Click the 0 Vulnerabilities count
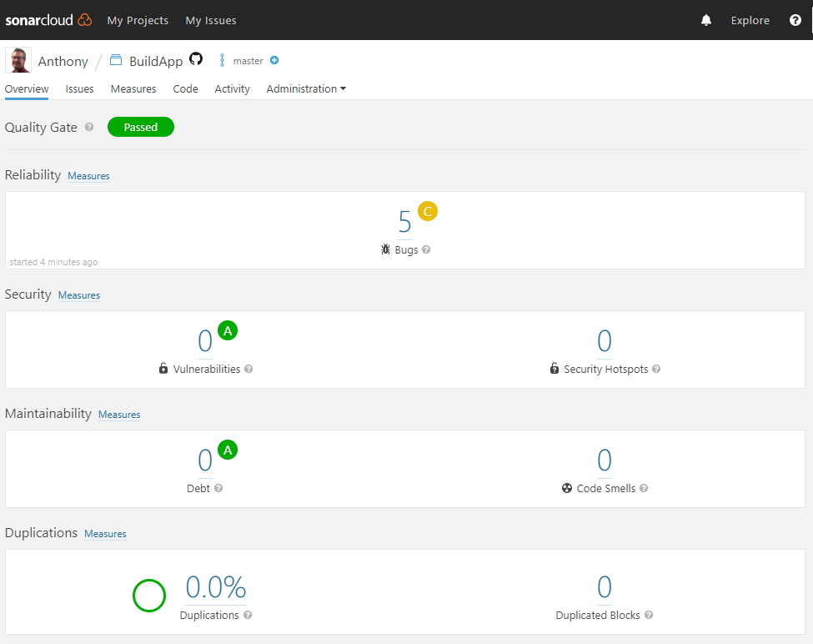 pos(205,341)
